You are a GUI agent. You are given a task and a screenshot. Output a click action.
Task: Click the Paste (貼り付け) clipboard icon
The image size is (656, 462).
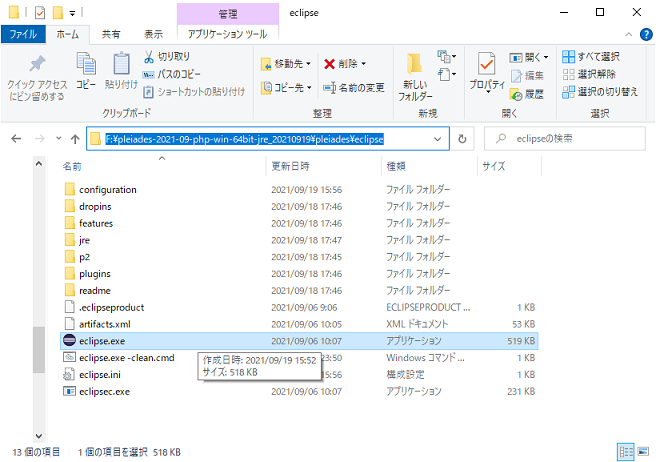pyautogui.click(x=121, y=64)
